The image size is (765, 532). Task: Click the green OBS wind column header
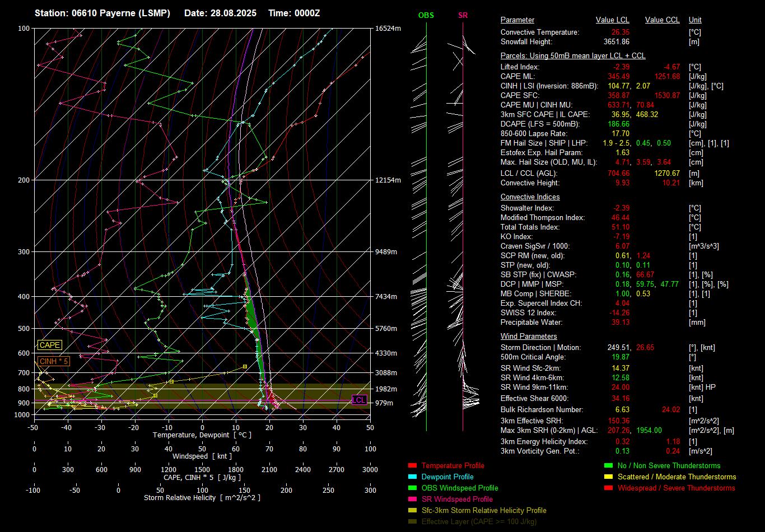pyautogui.click(x=426, y=16)
